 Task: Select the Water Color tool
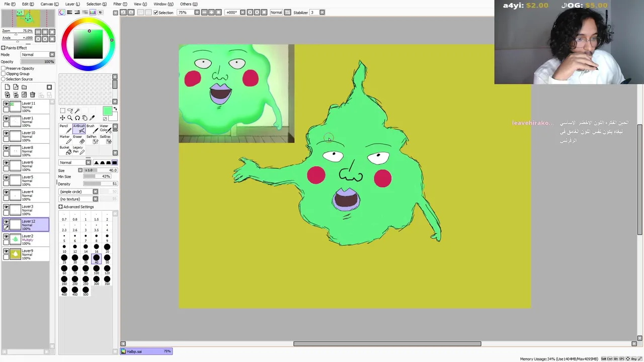[x=105, y=129]
